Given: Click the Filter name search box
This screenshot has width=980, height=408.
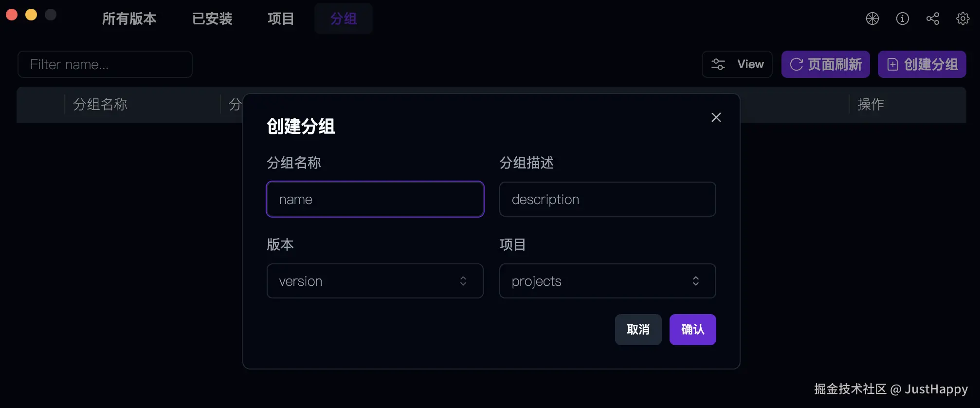Looking at the screenshot, I should [105, 64].
